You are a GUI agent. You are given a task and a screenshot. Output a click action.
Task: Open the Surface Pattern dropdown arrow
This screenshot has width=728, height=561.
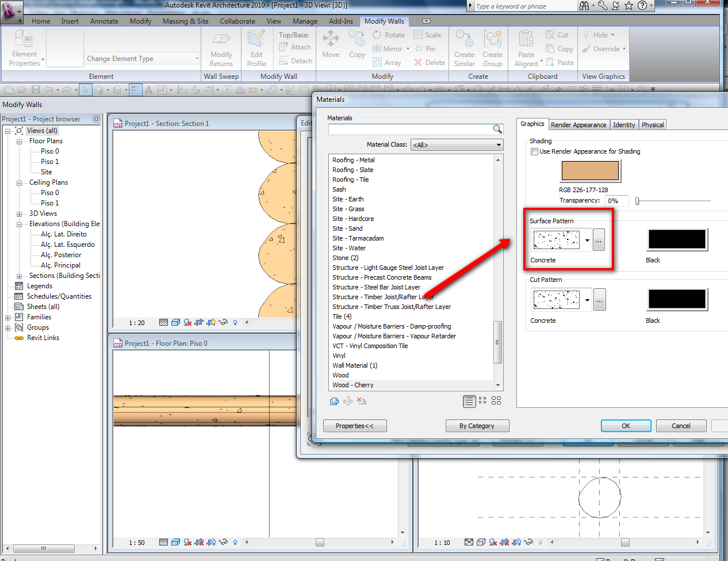click(587, 240)
